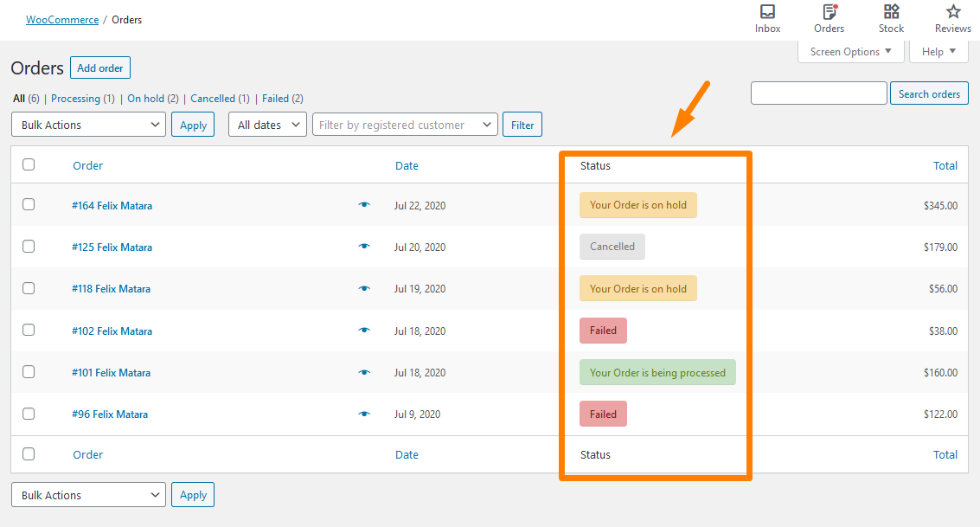Screen dimensions: 980x527
Task: Preview order #118 with eye icon
Action: click(x=364, y=289)
